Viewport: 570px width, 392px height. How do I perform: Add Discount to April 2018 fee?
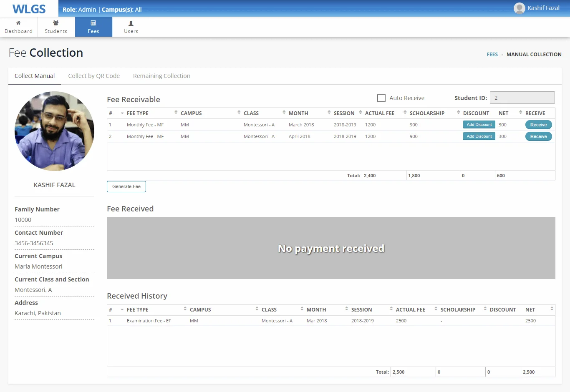coord(479,136)
